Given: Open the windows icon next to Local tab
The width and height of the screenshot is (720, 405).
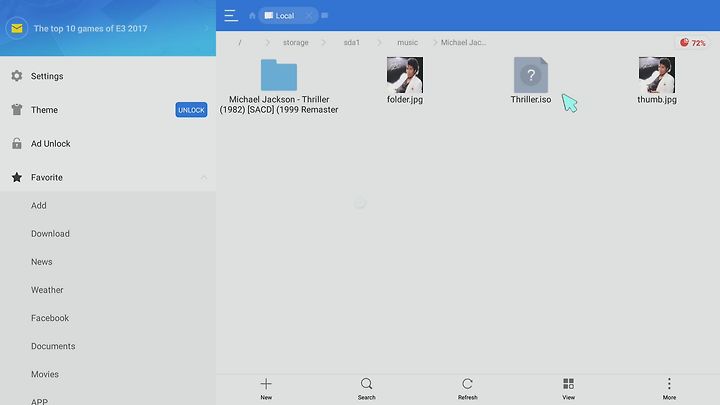Looking at the screenshot, I should (x=325, y=16).
